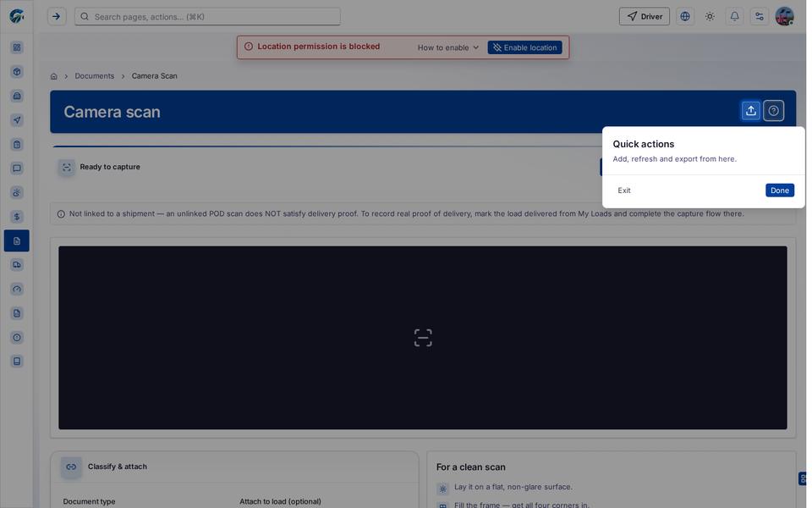This screenshot has width=812, height=508.
Task: Click the Camera Scan breadcrumb
Action: click(x=154, y=75)
